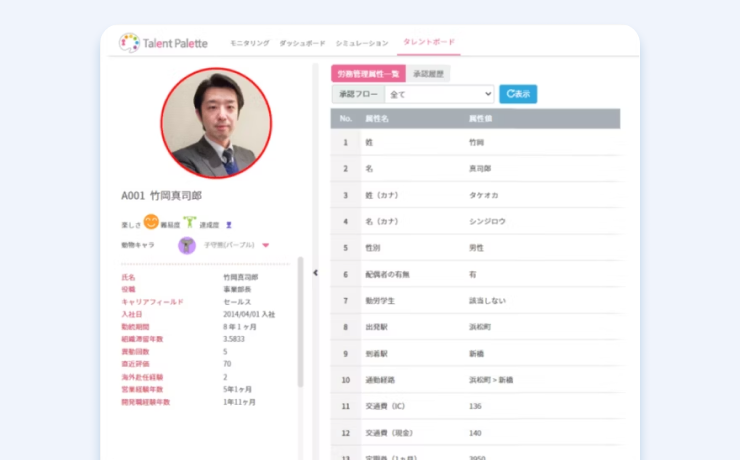The width and height of the screenshot is (740, 460).
Task: Click the 営業経験年数 label
Action: coord(142,390)
